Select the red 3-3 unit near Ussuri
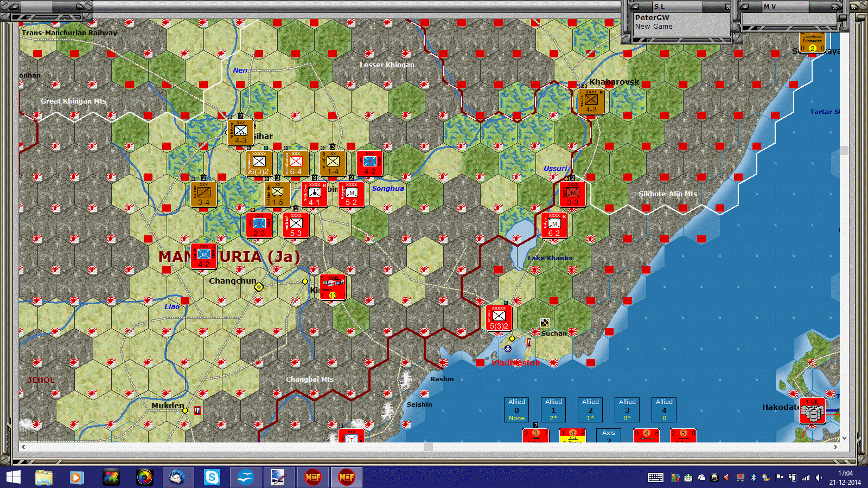 pos(573,195)
